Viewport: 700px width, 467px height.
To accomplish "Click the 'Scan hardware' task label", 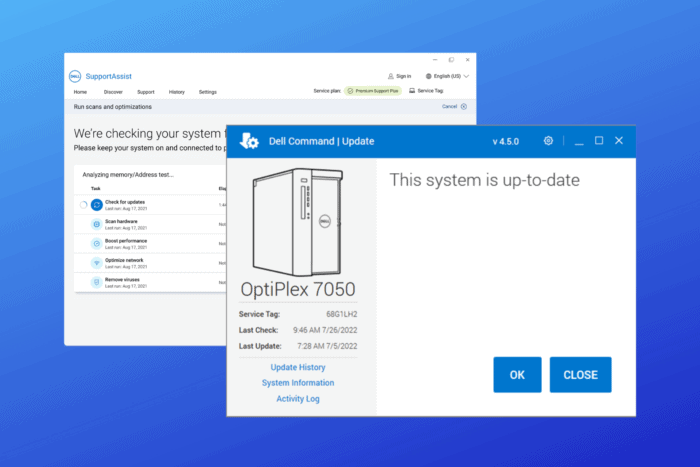I will (x=121, y=221).
